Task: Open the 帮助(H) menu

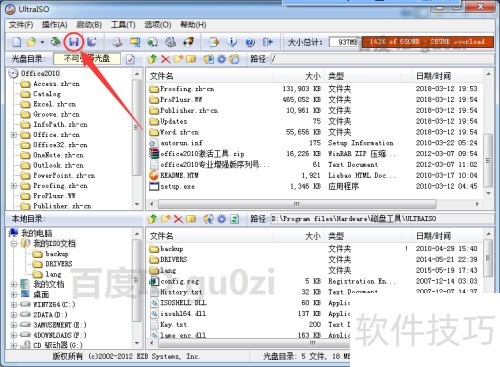Action: [x=193, y=25]
